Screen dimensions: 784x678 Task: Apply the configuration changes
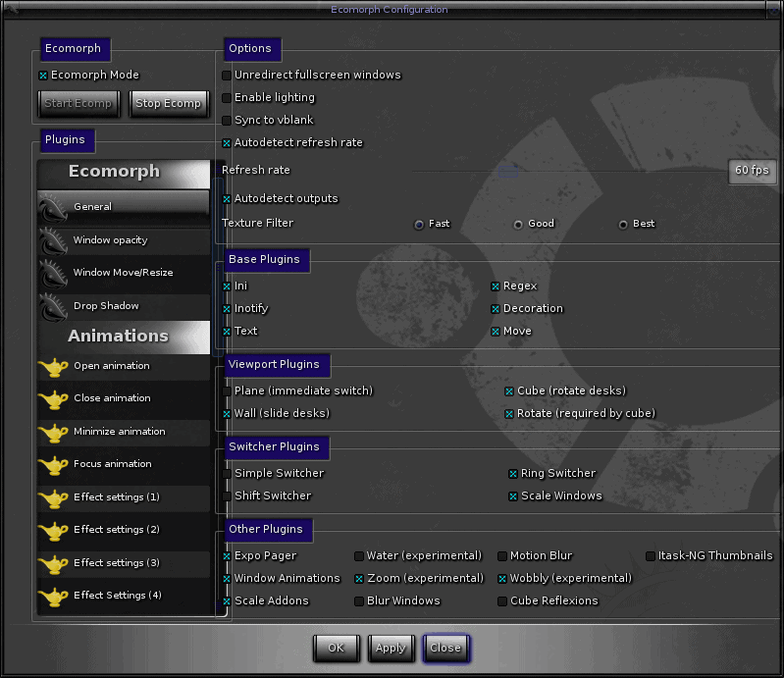click(391, 648)
